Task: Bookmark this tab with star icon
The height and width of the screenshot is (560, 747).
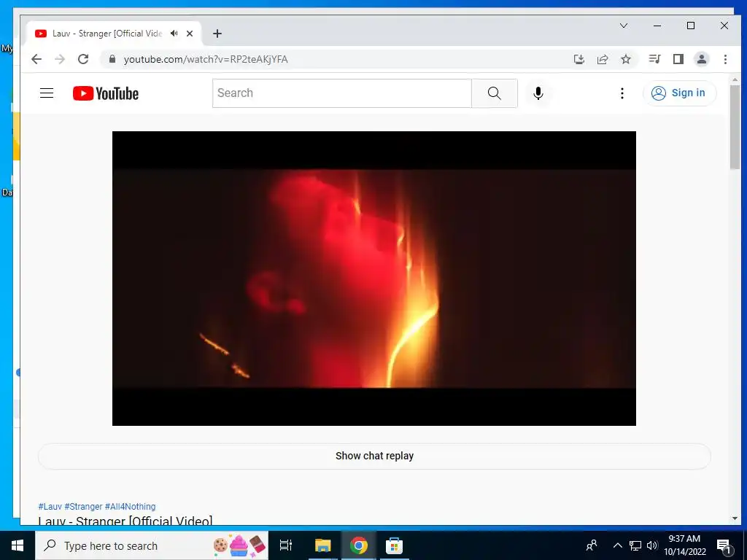Action: [x=626, y=59]
